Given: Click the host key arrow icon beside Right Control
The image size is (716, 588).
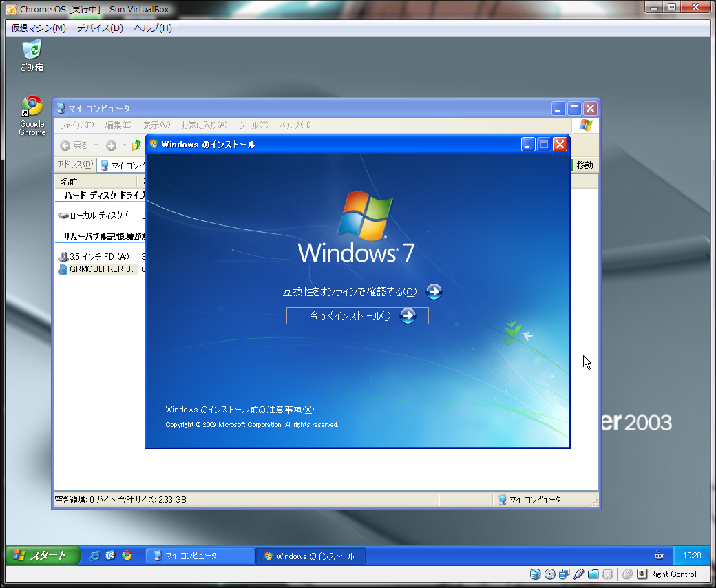Looking at the screenshot, I should 642,574.
